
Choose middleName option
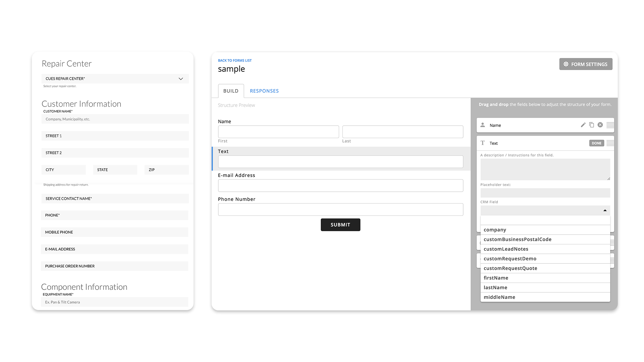545,297
